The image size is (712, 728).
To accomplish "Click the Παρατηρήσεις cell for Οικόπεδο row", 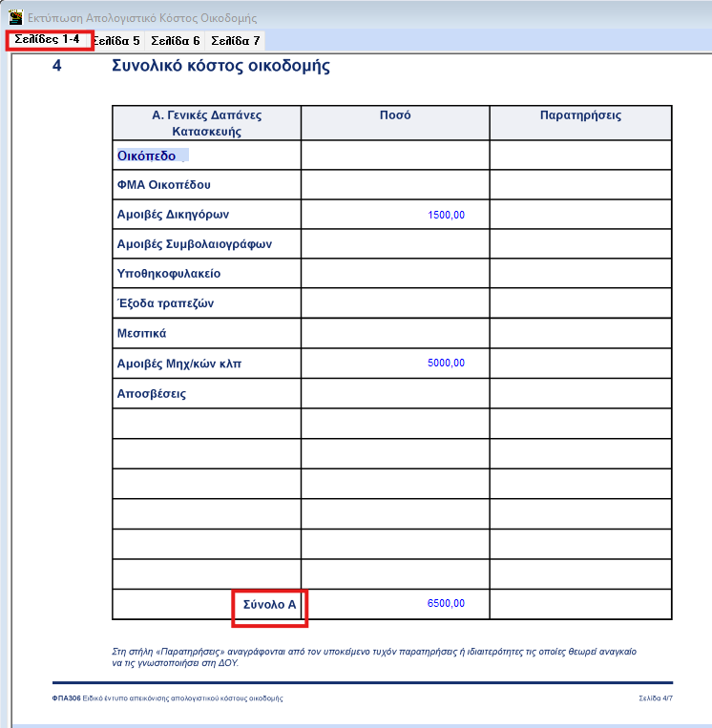I will tap(580, 156).
